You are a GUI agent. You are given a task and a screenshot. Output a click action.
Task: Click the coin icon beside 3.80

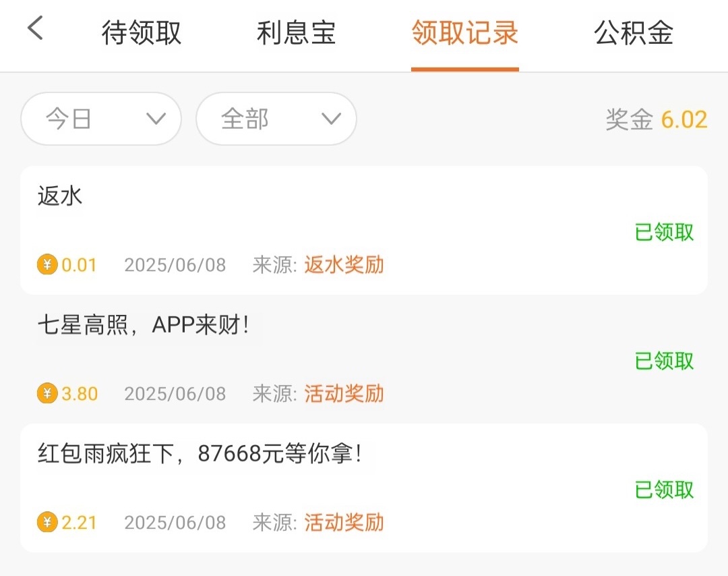tap(47, 393)
